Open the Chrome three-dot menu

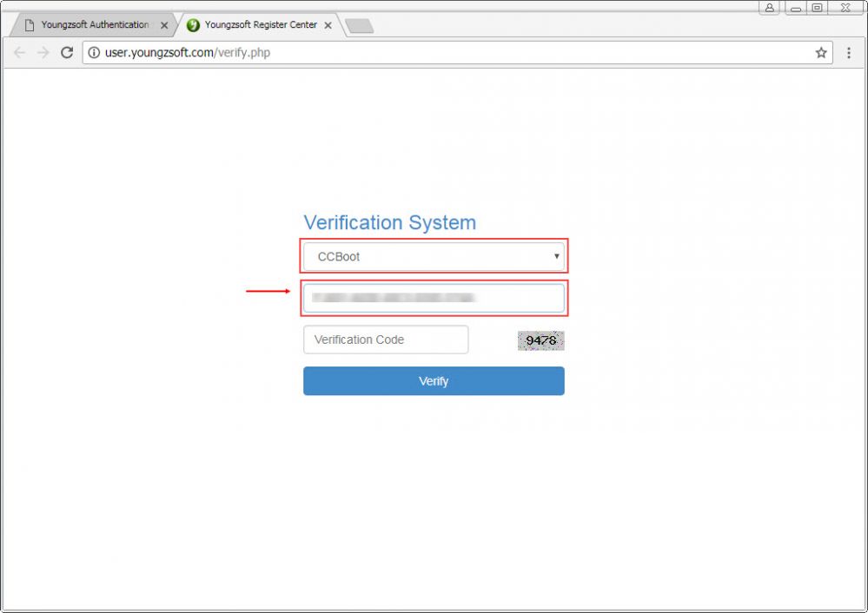click(849, 53)
